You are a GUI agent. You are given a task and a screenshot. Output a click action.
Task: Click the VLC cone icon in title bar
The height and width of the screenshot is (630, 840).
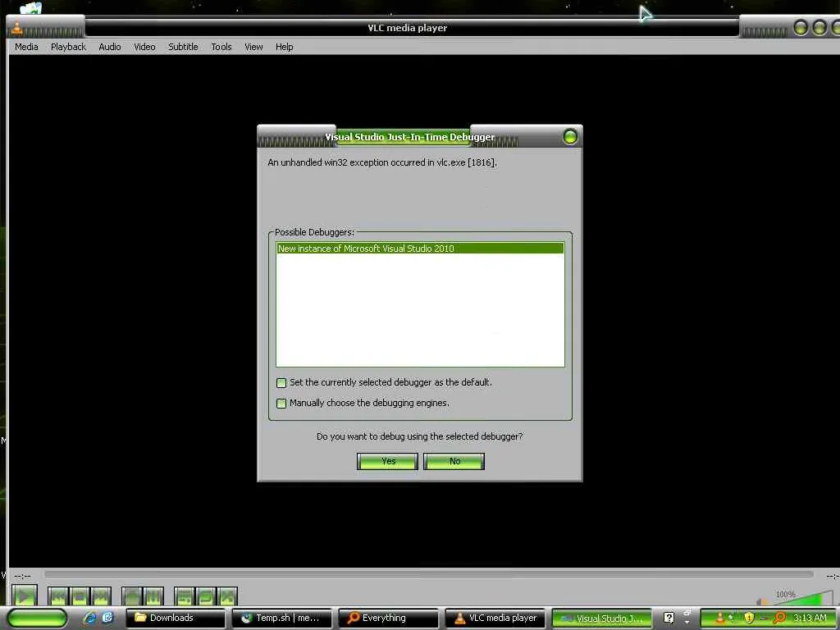click(17, 29)
